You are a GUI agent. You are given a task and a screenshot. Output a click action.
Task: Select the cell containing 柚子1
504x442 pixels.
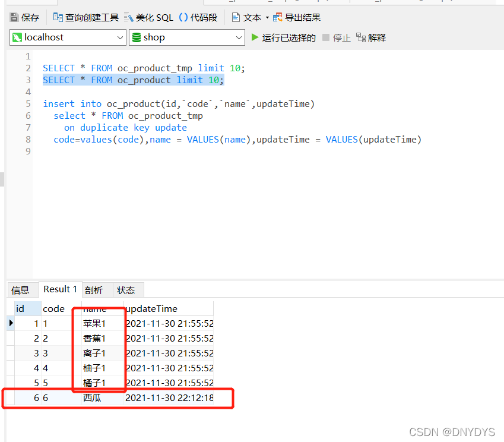103,368
